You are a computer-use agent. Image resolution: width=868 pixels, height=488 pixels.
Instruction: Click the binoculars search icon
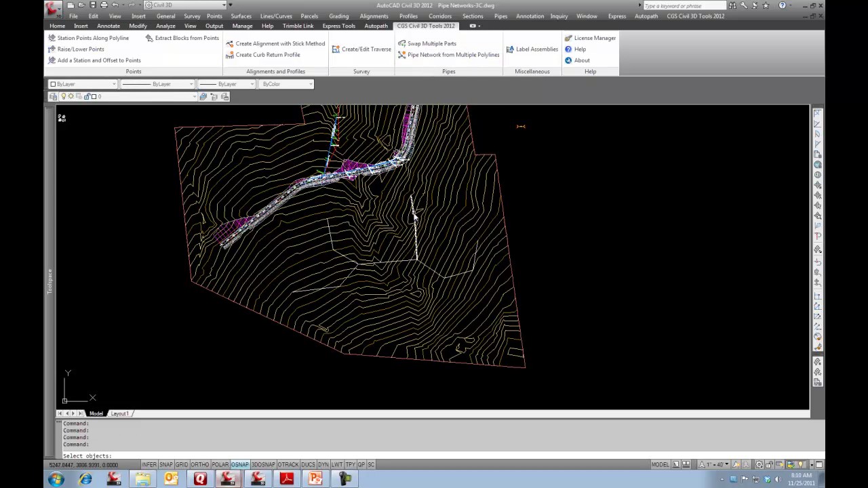tap(732, 5)
